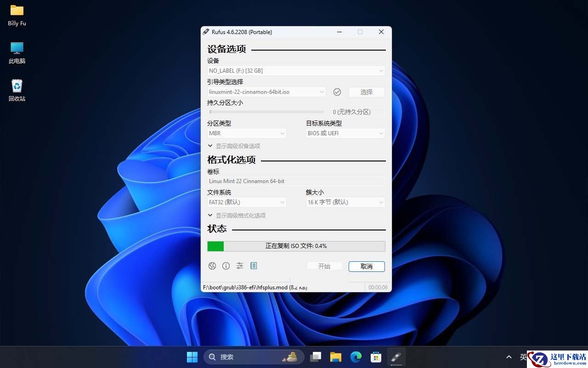Viewport: 588px width, 368px height.
Task: Minimize the Rufus window
Action: [339, 32]
